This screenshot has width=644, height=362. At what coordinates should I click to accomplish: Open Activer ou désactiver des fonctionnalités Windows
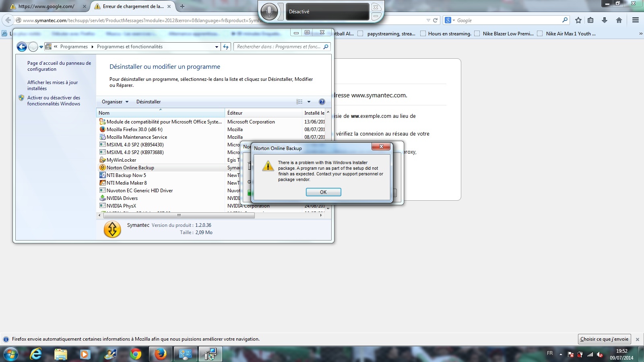click(x=54, y=101)
